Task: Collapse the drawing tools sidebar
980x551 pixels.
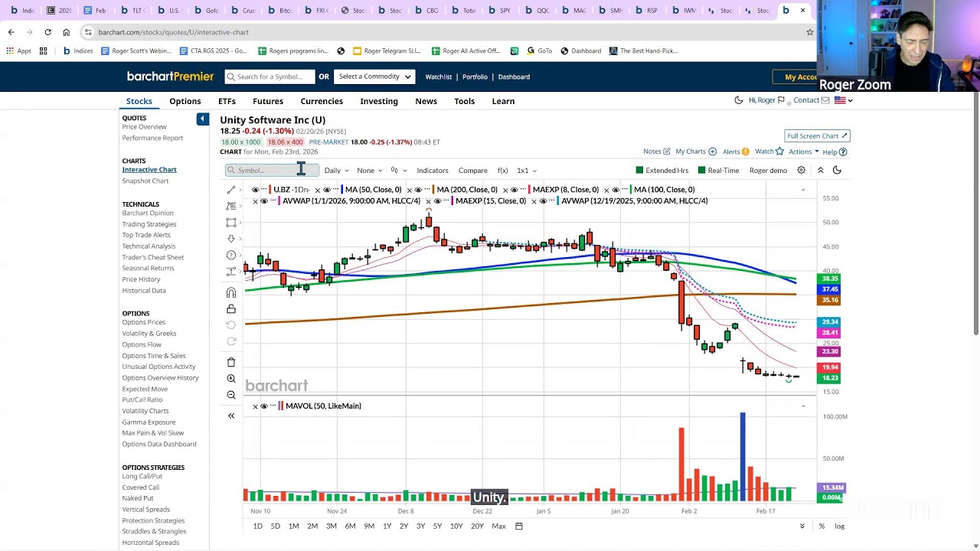Action: tap(231, 416)
